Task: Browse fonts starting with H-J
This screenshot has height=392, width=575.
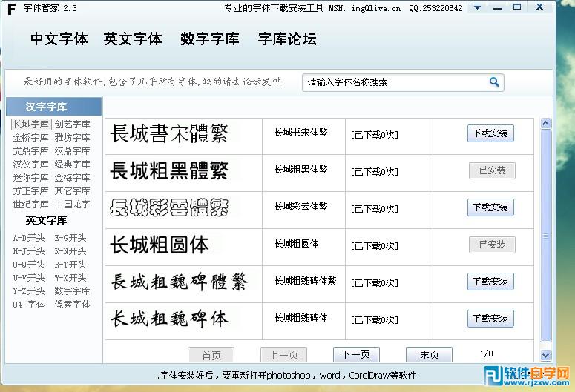Action: pyautogui.click(x=29, y=251)
